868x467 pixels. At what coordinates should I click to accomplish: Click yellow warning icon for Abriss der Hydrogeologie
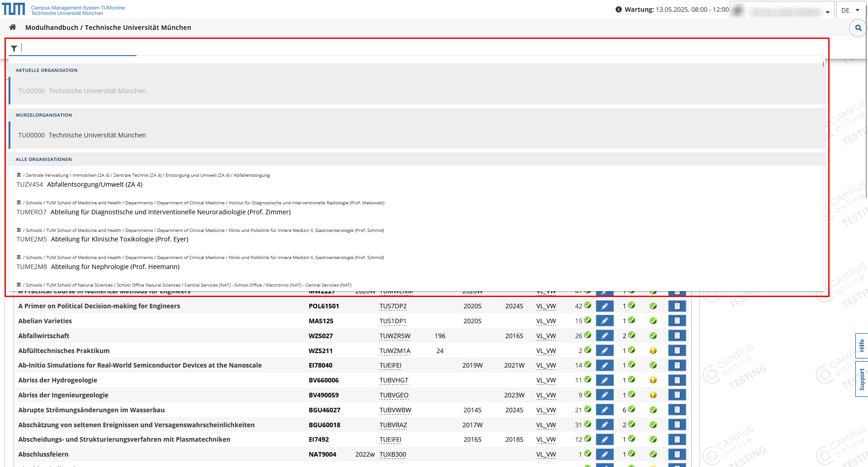pyautogui.click(x=653, y=380)
